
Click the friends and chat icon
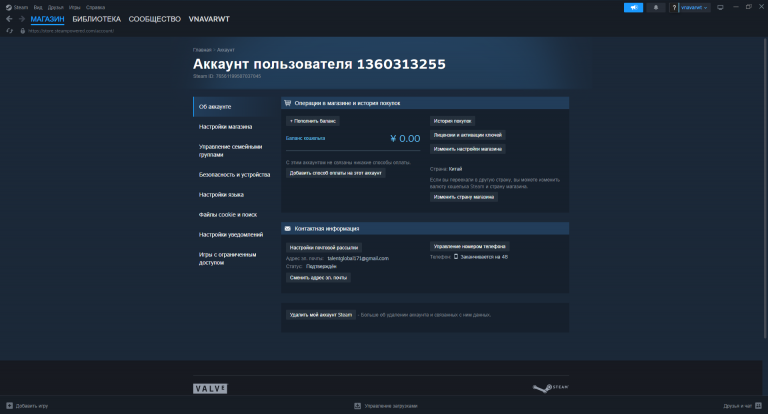click(758, 406)
